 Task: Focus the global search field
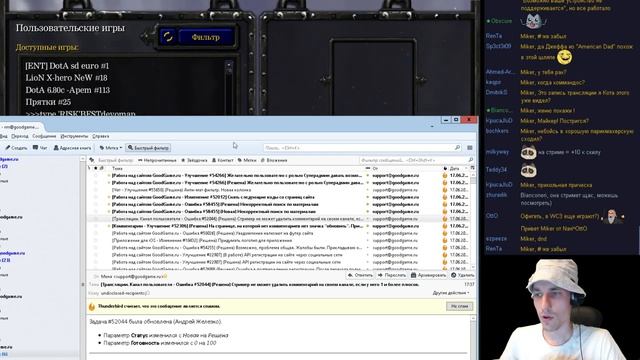362,148
